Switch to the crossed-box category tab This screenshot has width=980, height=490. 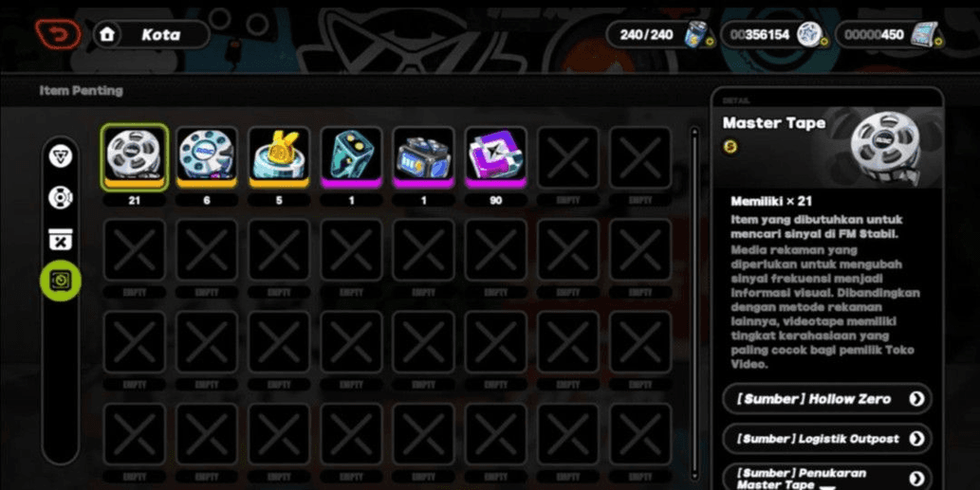[61, 239]
